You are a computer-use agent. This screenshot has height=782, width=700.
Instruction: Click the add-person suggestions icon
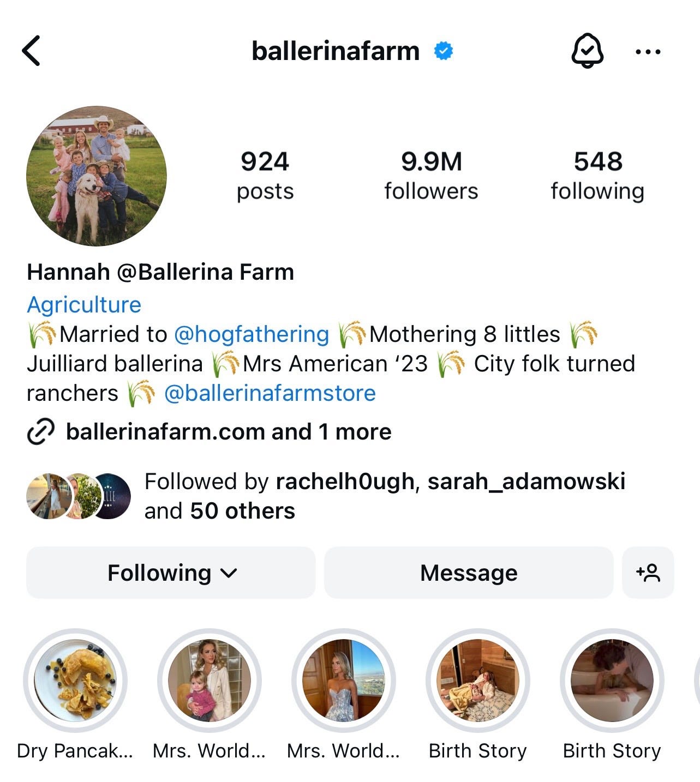click(x=648, y=573)
